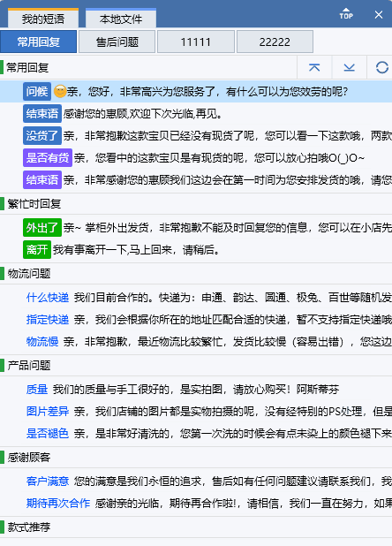Open the 售后问题 category tab
This screenshot has width=392, height=546.
click(117, 42)
